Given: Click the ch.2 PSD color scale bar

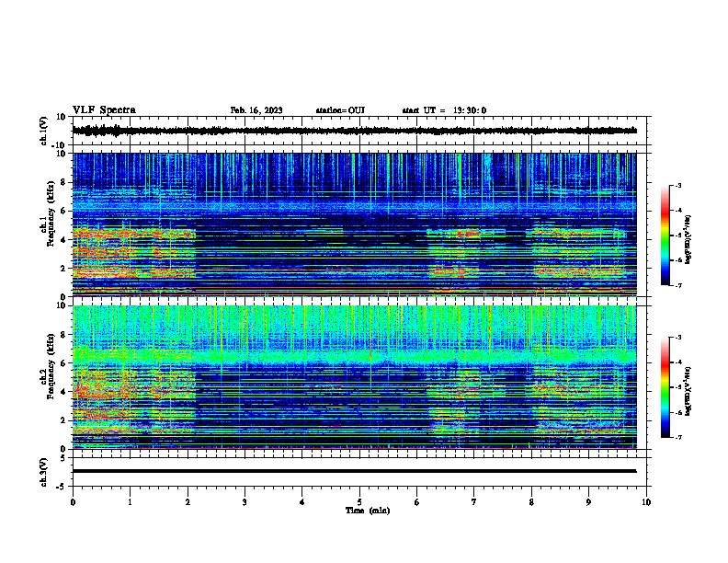Looking at the screenshot, I should (665, 387).
